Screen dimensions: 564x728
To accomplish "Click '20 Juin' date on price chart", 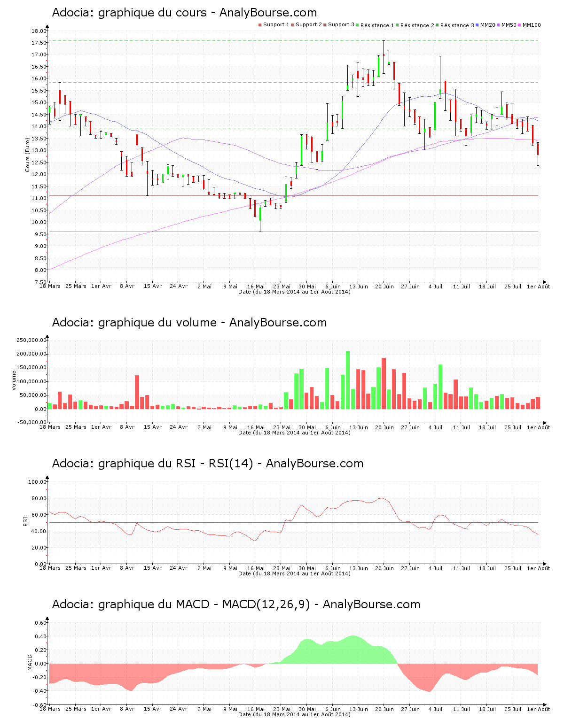I will click(384, 287).
